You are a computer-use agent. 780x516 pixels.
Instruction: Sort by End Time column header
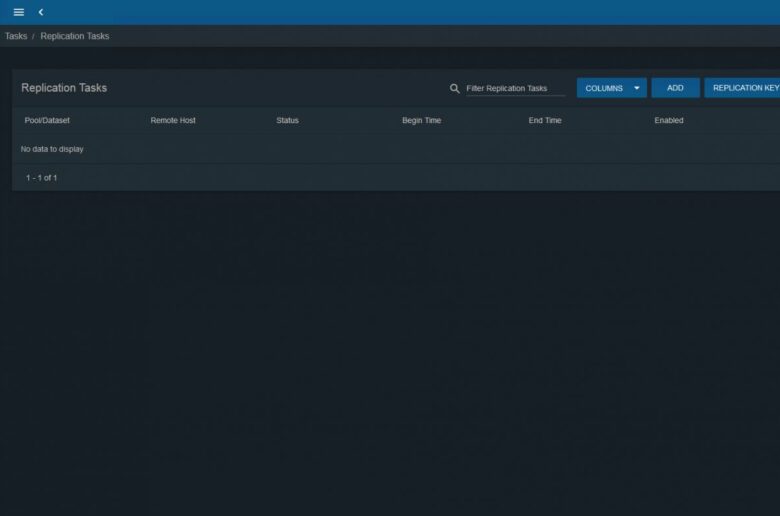click(545, 120)
